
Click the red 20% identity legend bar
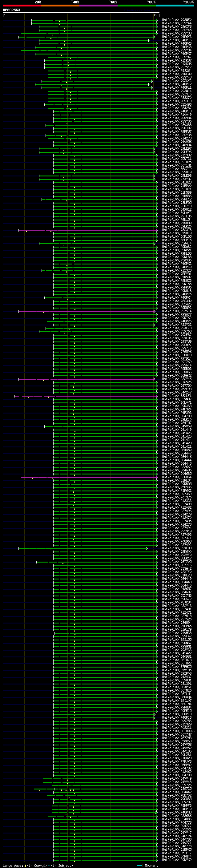tap(22, 6)
